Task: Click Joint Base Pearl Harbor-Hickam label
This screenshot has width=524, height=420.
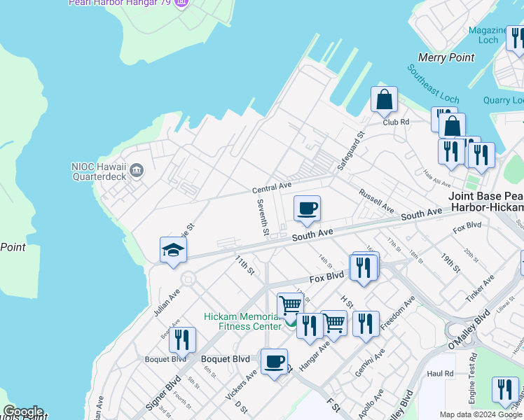Action: pyautogui.click(x=486, y=202)
